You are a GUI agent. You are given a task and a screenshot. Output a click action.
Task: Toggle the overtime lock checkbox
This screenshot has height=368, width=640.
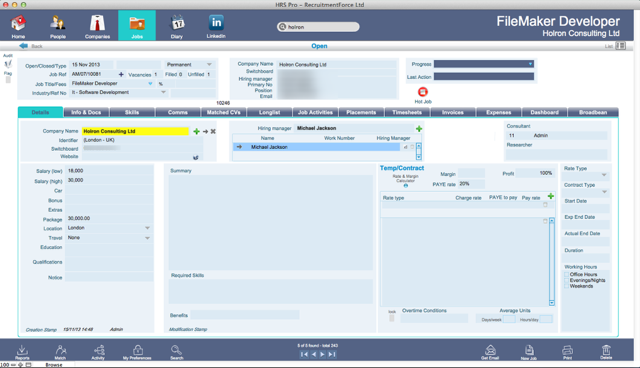click(x=392, y=318)
